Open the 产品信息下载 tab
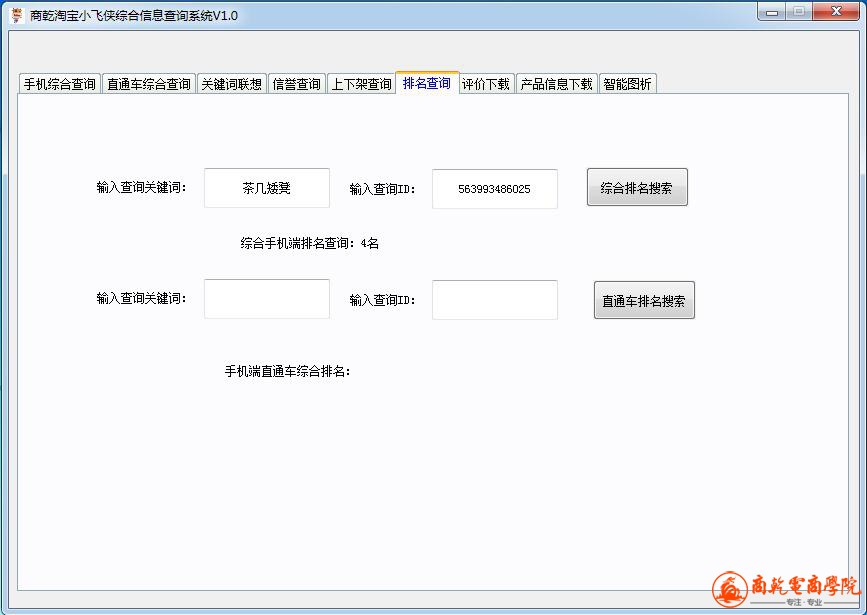This screenshot has height=615, width=867. click(556, 84)
